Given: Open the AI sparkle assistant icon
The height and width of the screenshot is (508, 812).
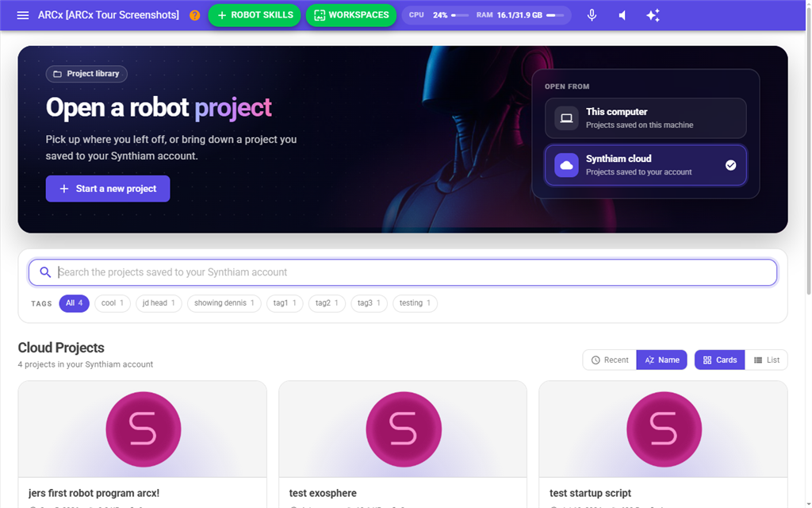Looking at the screenshot, I should [x=653, y=15].
